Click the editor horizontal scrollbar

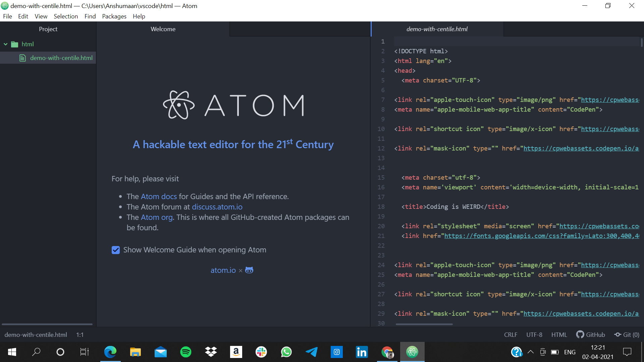point(424,324)
